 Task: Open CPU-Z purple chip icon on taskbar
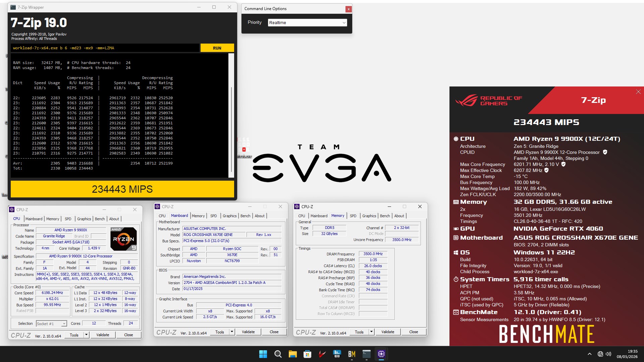[381, 354]
